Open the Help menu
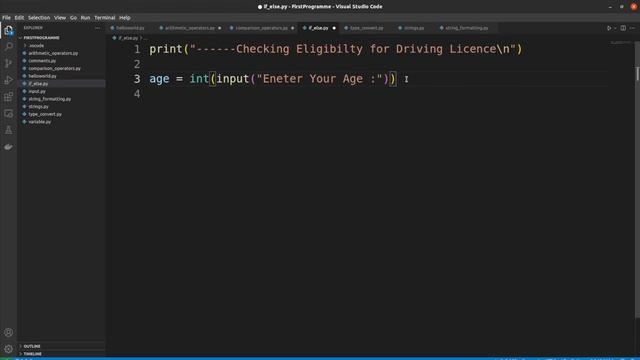The image size is (640, 360). tap(124, 18)
